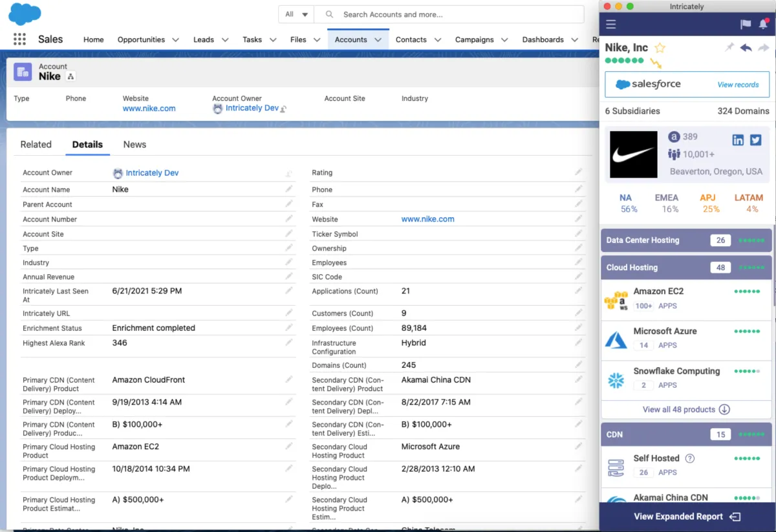The image size is (776, 532).
Task: Open the Tasks tab dropdown chevron
Action: 273,40
